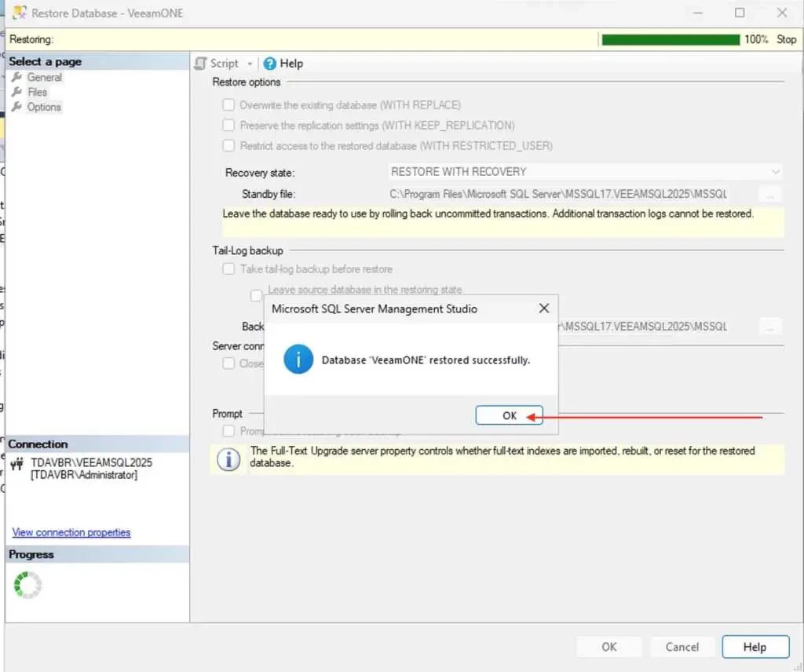This screenshot has height=672, width=804.
Task: Click the Select a page header
Action: coord(97,61)
